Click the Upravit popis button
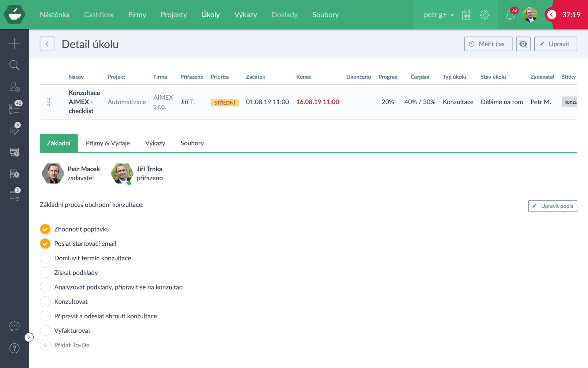 [552, 206]
